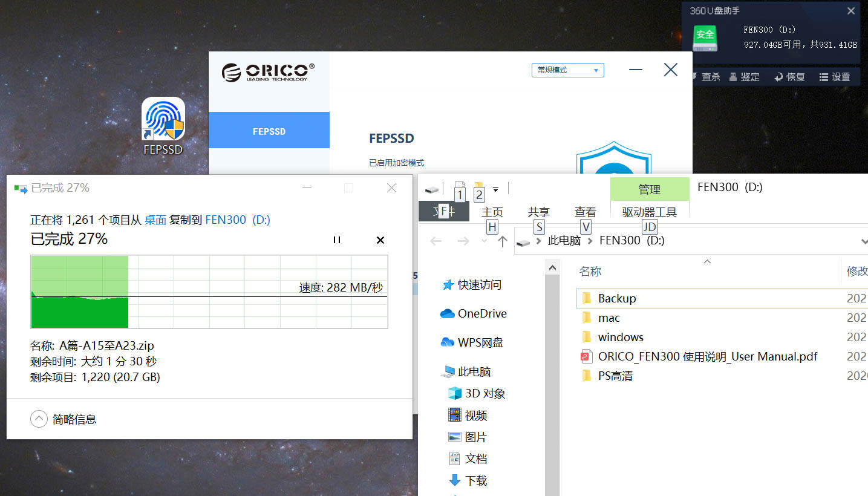Select the windows folder icon
868x496 pixels.
pyautogui.click(x=586, y=337)
